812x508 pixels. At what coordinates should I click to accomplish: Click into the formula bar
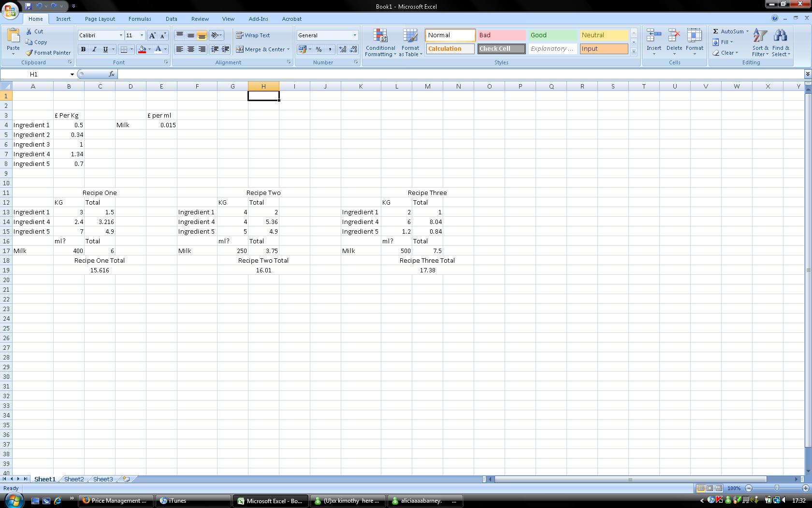461,74
